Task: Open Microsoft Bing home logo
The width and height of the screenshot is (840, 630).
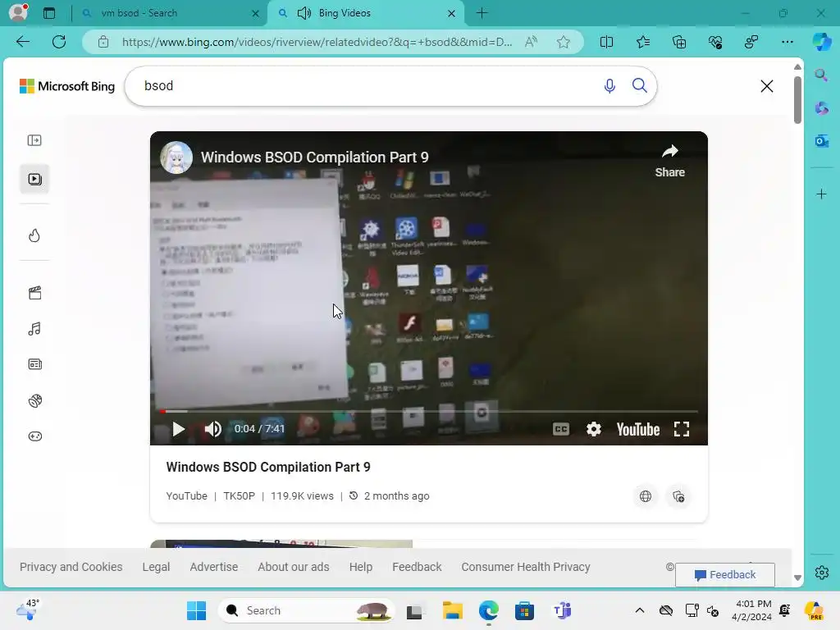Action: [x=67, y=86]
